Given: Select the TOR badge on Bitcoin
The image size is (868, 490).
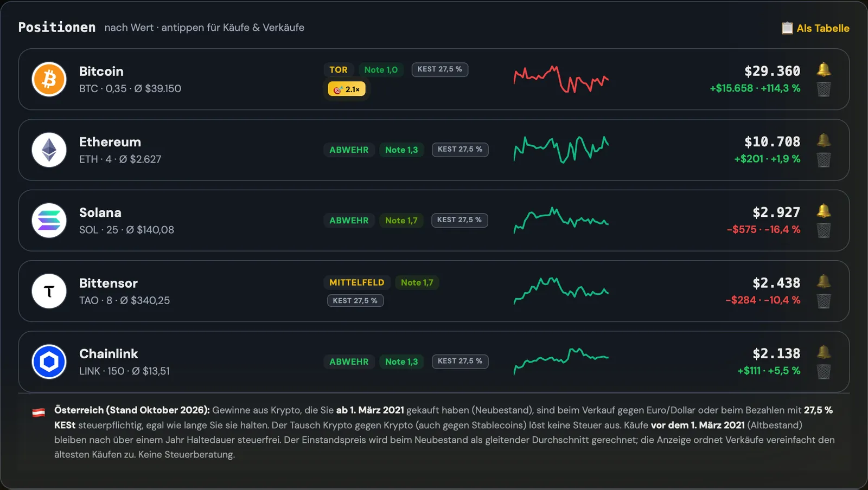Looking at the screenshot, I should point(339,69).
